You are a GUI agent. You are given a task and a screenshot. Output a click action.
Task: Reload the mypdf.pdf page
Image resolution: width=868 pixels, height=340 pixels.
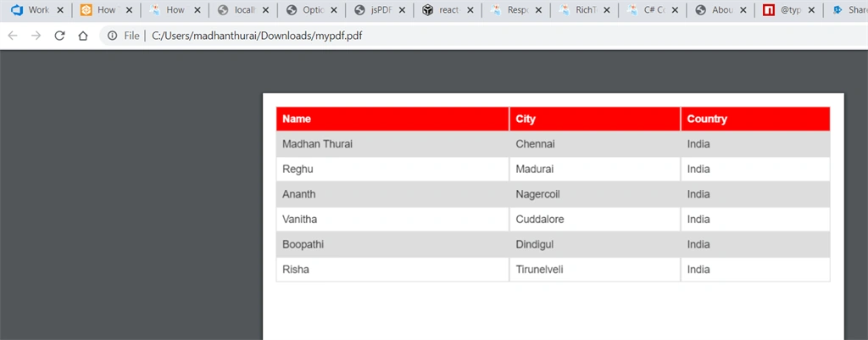coord(59,36)
